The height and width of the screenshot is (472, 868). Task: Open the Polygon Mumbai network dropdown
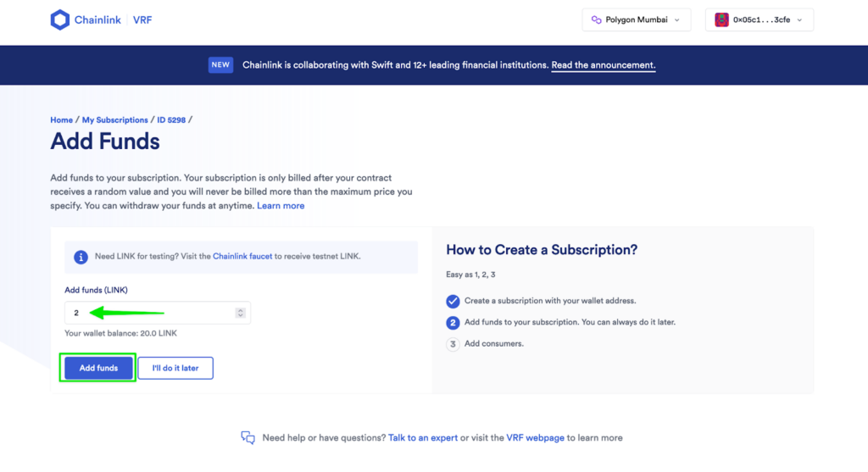[x=636, y=20]
